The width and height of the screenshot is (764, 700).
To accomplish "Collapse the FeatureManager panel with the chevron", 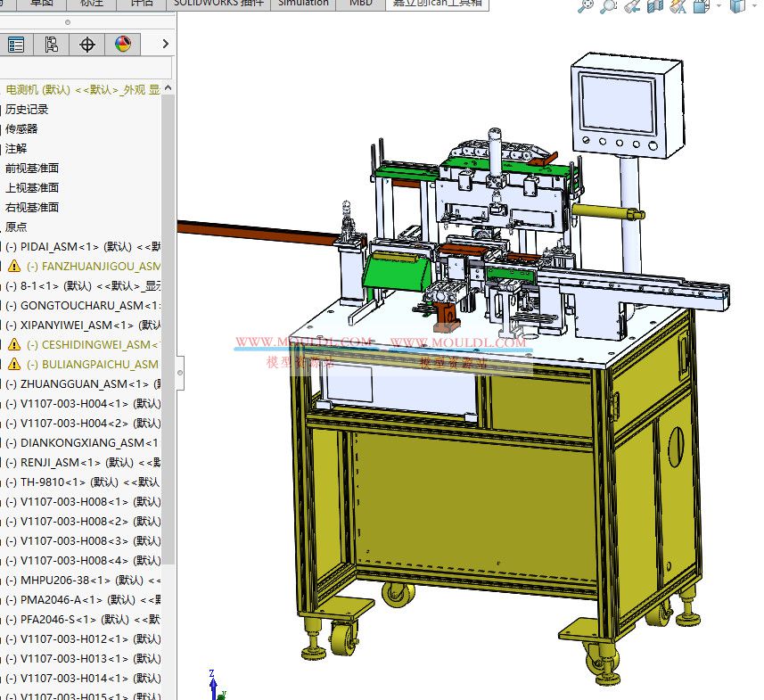I will [x=164, y=44].
